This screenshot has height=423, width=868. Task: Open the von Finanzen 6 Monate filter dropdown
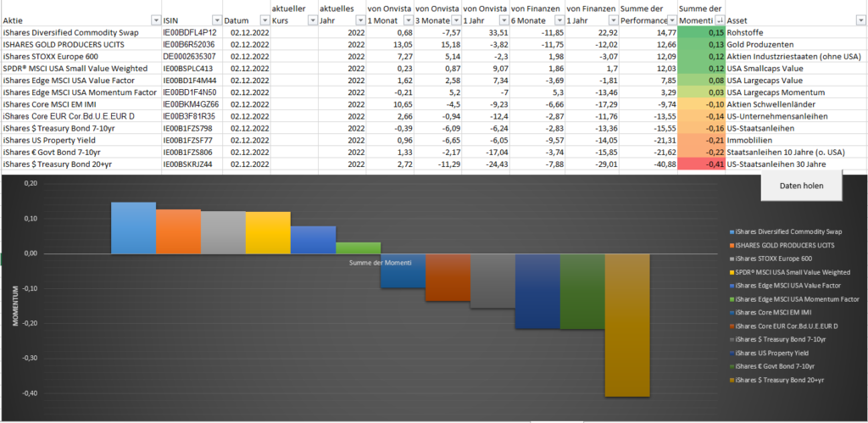coord(559,20)
